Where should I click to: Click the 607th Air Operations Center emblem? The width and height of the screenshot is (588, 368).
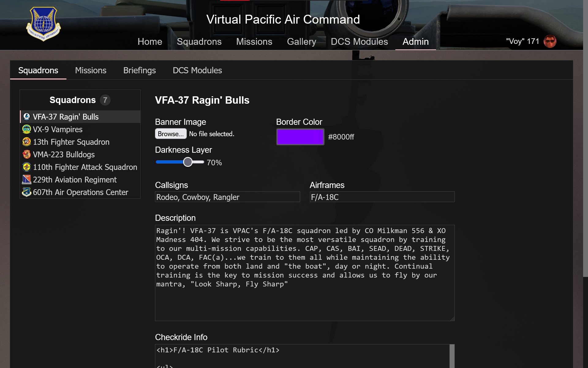click(x=27, y=192)
